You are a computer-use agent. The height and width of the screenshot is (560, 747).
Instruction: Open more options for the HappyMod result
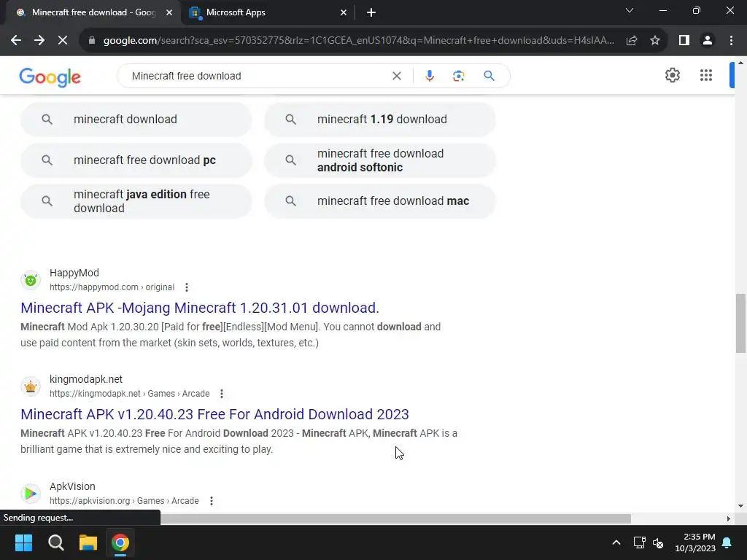point(187,287)
